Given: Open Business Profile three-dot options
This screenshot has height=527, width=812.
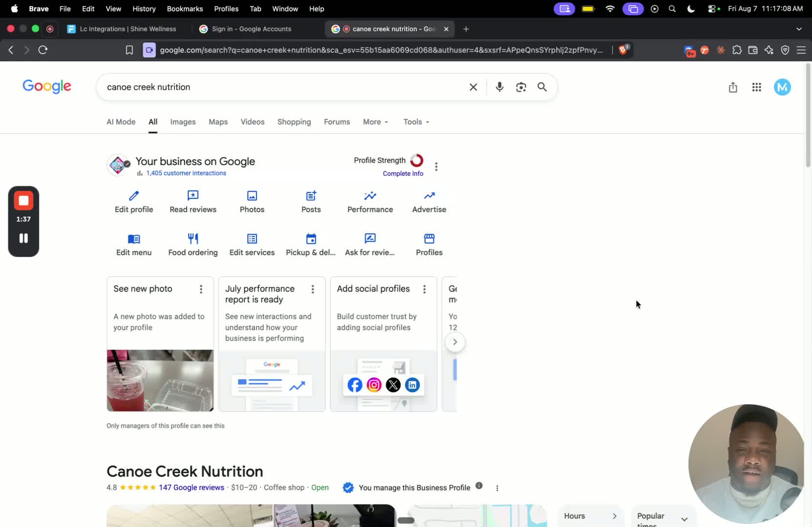Looking at the screenshot, I should (x=497, y=488).
